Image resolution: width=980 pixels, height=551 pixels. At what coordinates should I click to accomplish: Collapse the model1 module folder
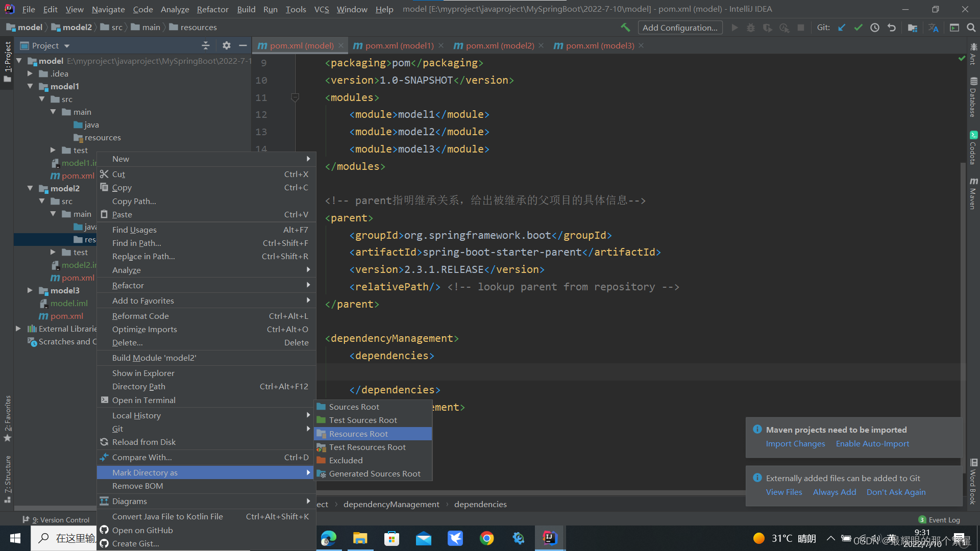tap(30, 86)
